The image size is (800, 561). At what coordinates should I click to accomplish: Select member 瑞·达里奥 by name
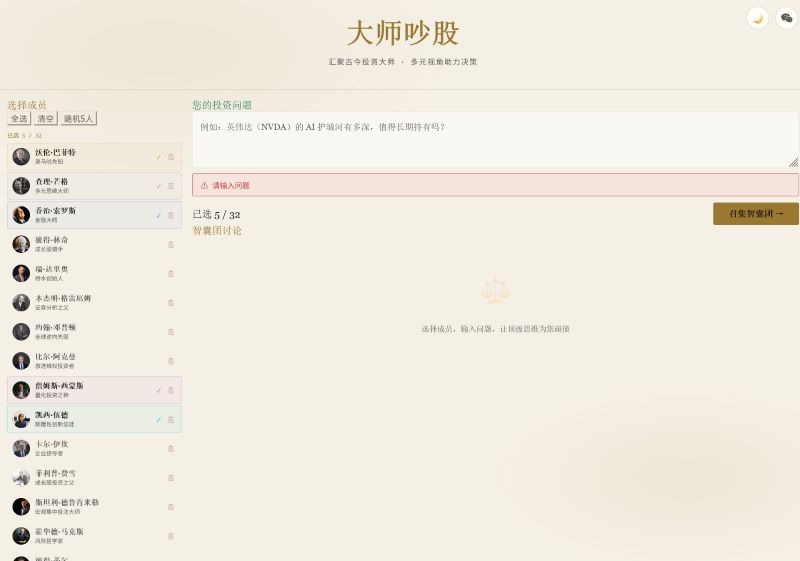click(x=52, y=269)
